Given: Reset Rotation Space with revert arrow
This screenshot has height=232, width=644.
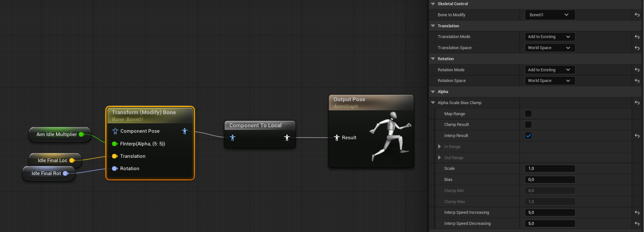Looking at the screenshot, I should pos(637,81).
